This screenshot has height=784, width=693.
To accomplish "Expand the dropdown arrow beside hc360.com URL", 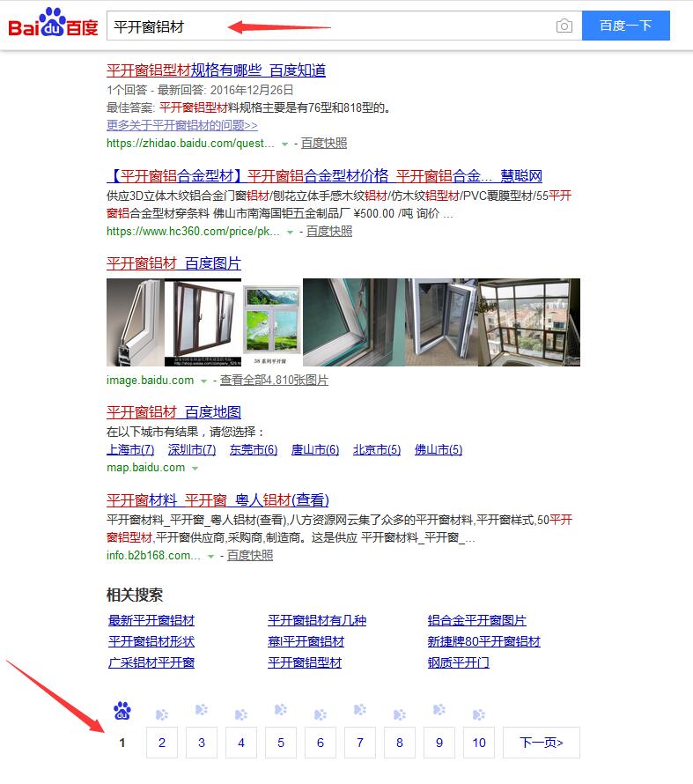I will click(290, 232).
